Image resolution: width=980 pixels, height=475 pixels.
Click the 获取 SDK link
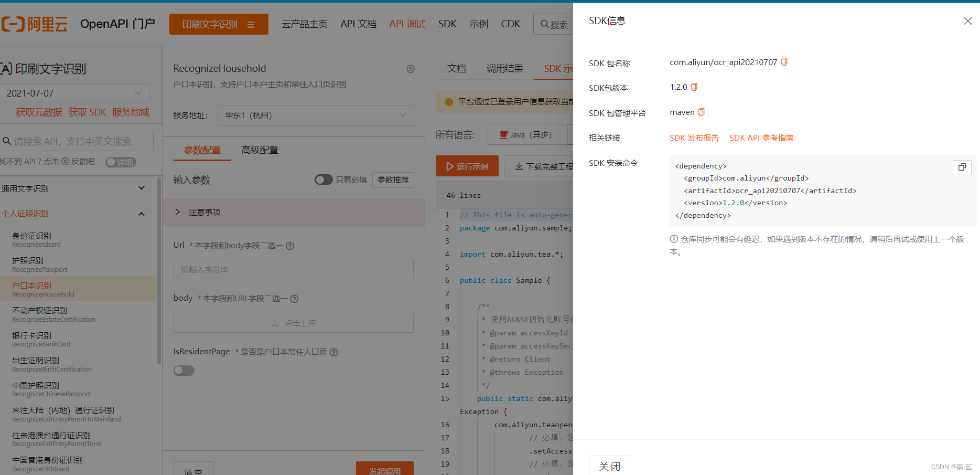point(87,112)
